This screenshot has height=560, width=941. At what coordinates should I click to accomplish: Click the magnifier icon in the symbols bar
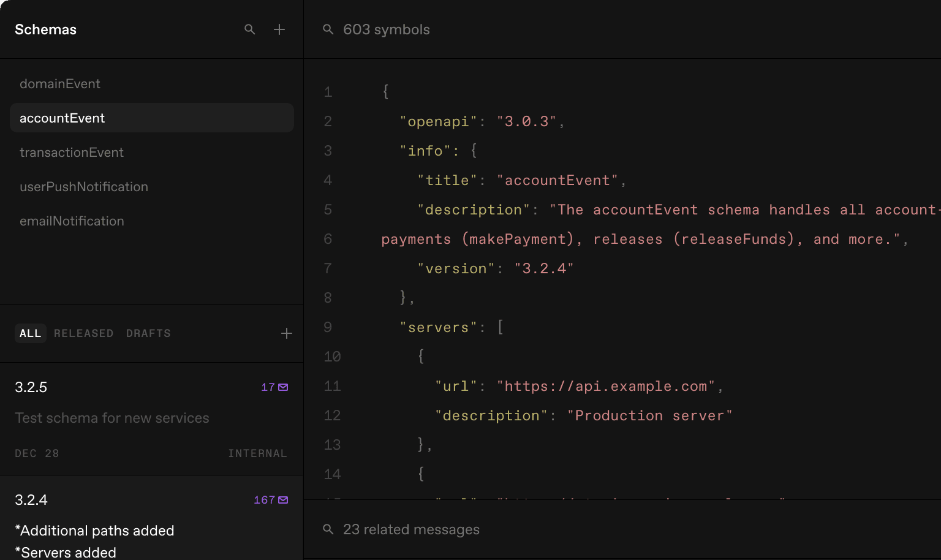[327, 29]
